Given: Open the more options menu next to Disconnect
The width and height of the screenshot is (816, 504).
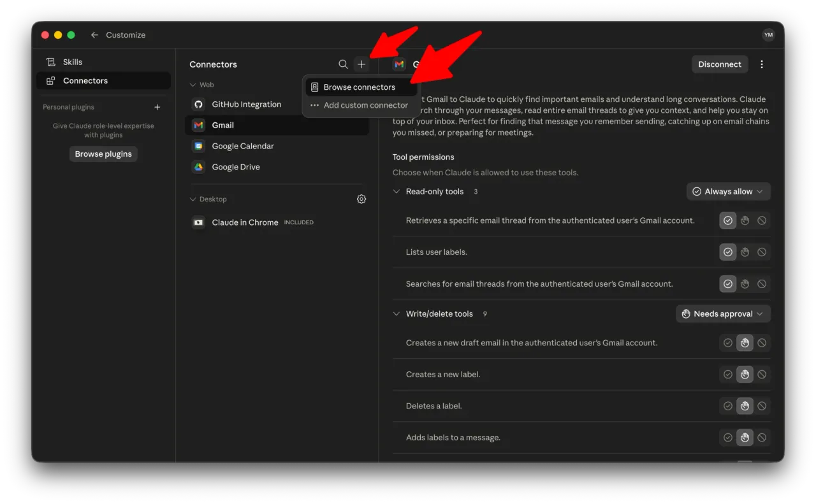Looking at the screenshot, I should [762, 64].
